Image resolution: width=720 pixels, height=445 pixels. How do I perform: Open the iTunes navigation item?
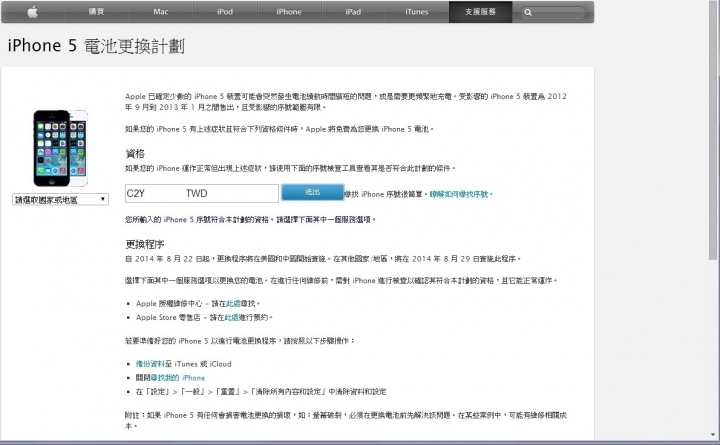coord(416,12)
